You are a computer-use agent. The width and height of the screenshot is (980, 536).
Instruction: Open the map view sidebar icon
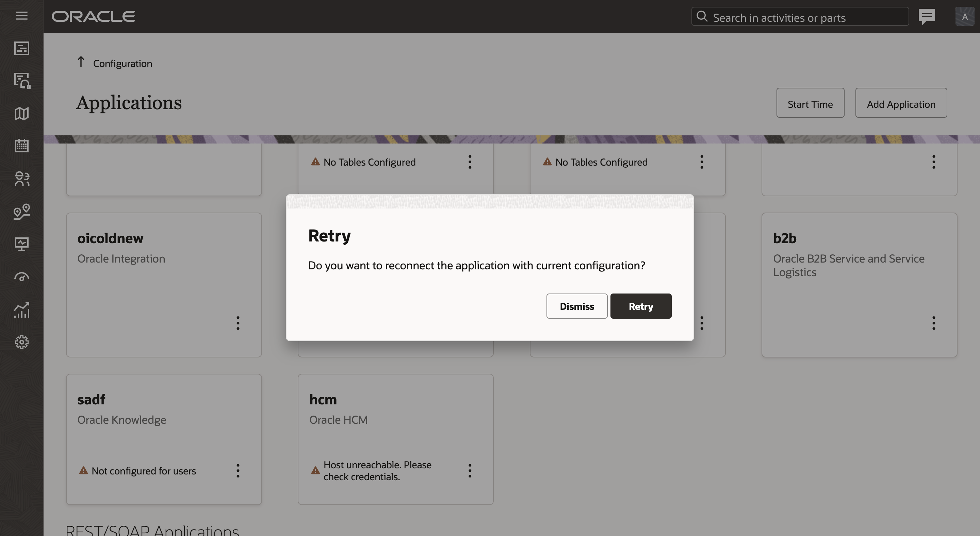[22, 114]
